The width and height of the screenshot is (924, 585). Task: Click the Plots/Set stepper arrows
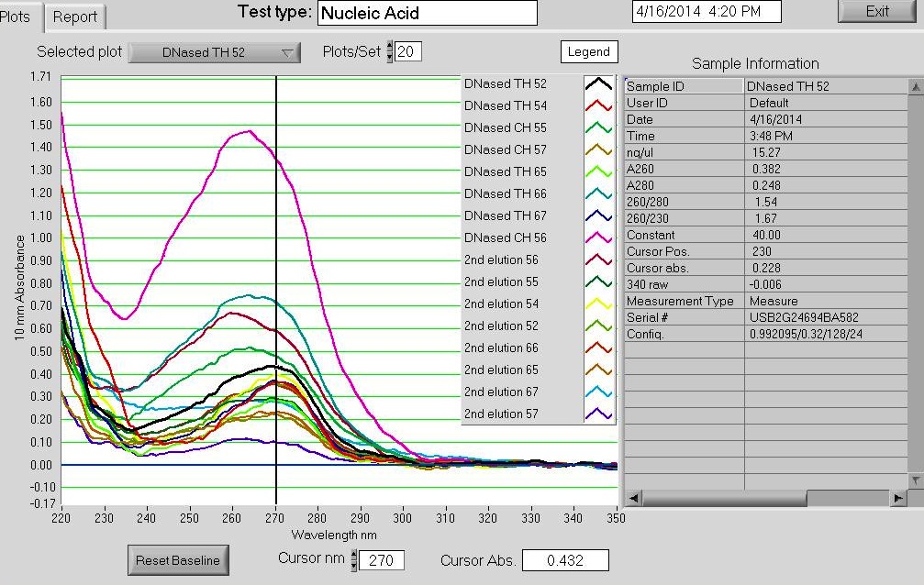tap(389, 52)
